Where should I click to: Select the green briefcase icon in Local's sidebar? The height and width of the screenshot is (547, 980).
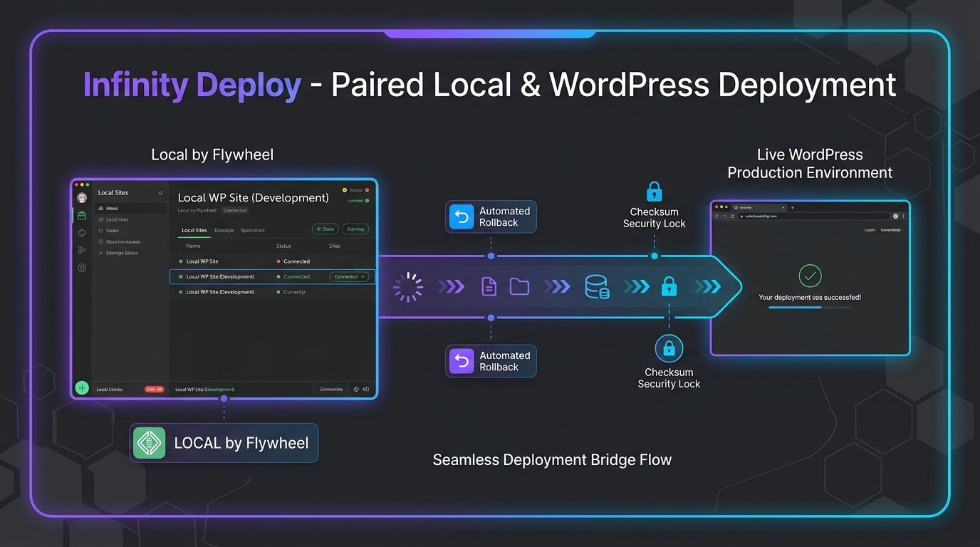click(x=82, y=215)
